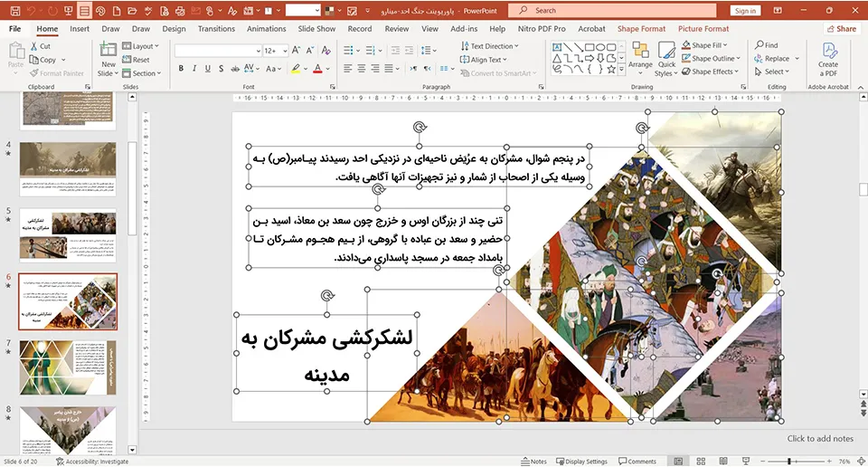Open Text Direction dropdown

(x=490, y=46)
